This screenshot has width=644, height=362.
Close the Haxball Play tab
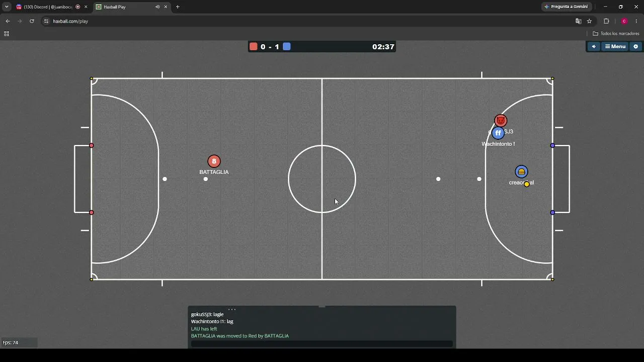click(166, 7)
